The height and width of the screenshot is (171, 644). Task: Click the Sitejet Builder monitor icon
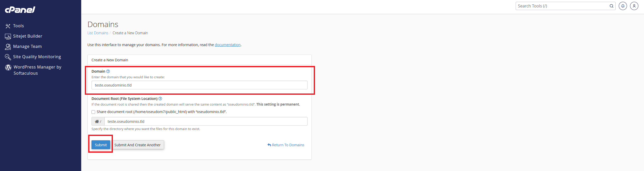pos(8,36)
